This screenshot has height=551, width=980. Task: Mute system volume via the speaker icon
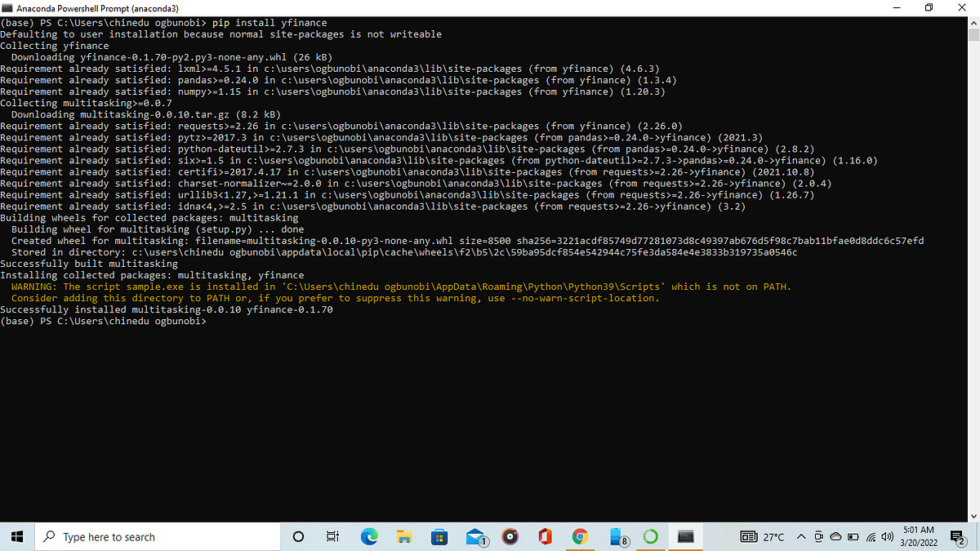[887, 536]
